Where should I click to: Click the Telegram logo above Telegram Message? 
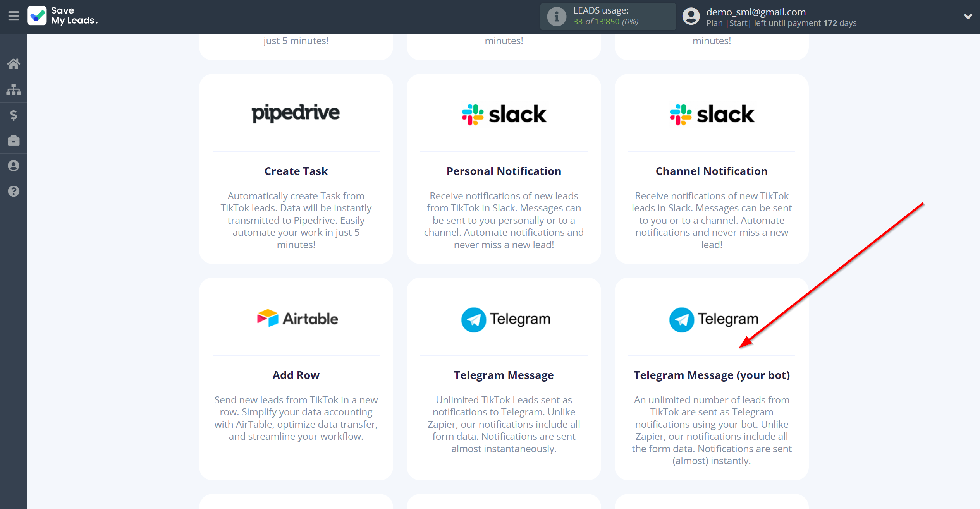tap(505, 320)
